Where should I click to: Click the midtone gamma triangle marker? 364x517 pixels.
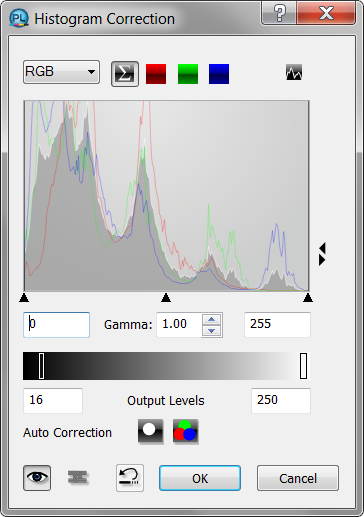coord(166,297)
